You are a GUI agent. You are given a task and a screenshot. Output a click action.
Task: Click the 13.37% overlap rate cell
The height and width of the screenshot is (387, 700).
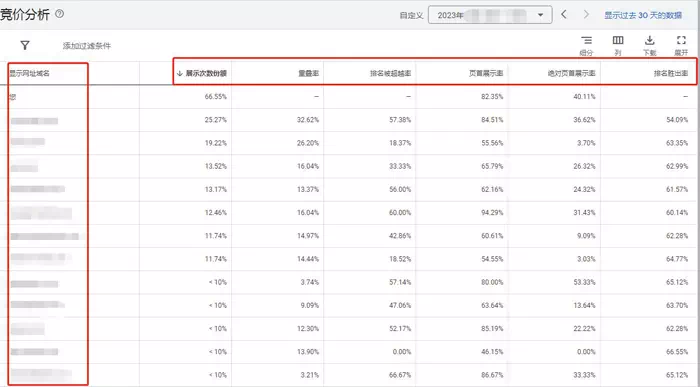[x=308, y=189]
